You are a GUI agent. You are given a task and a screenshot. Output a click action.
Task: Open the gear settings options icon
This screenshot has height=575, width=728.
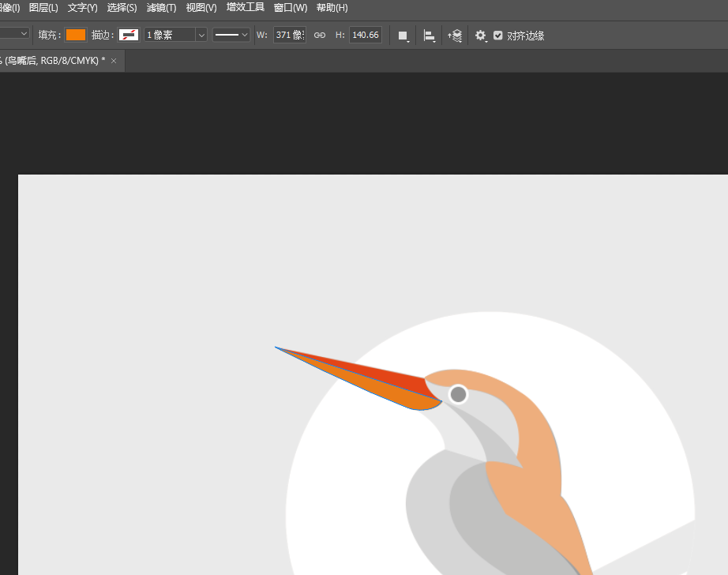click(x=481, y=36)
